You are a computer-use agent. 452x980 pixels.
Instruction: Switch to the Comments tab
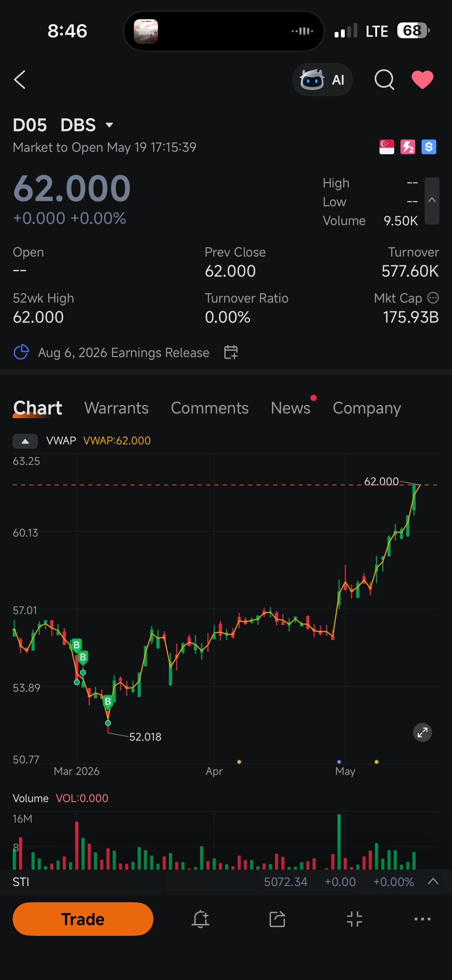click(210, 408)
